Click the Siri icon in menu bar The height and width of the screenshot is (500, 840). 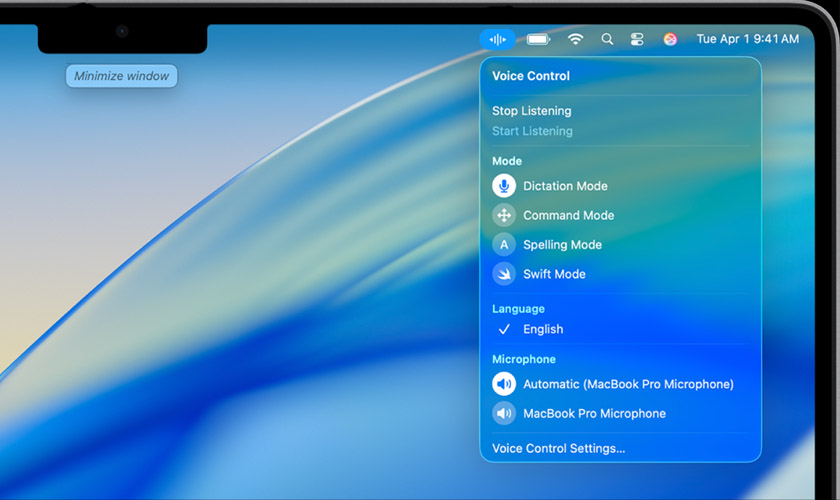click(x=670, y=39)
